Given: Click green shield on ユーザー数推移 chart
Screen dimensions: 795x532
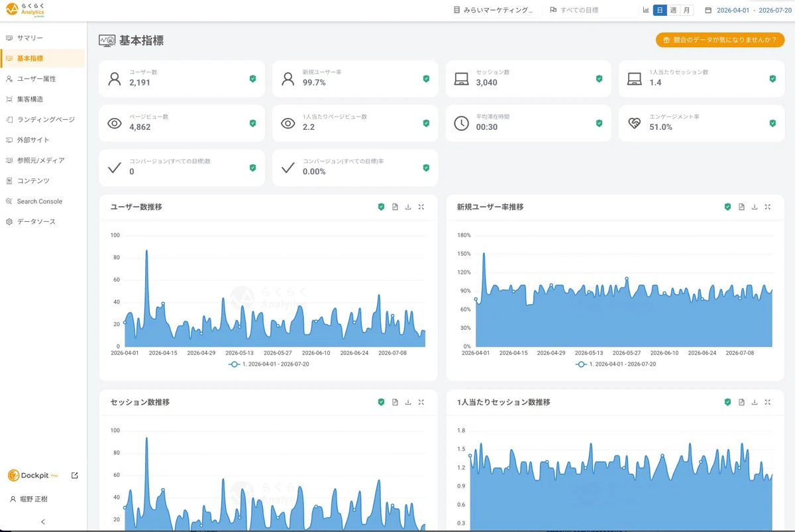Looking at the screenshot, I should (x=381, y=207).
